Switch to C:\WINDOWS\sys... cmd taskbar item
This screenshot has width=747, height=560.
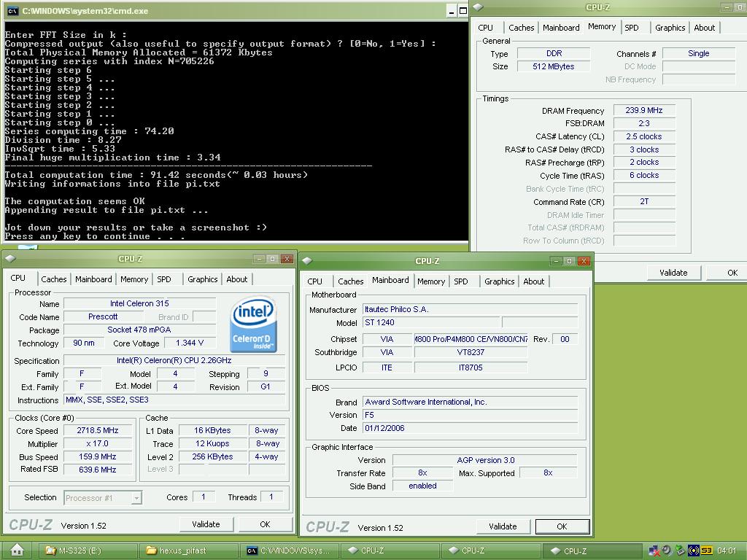[x=289, y=551]
